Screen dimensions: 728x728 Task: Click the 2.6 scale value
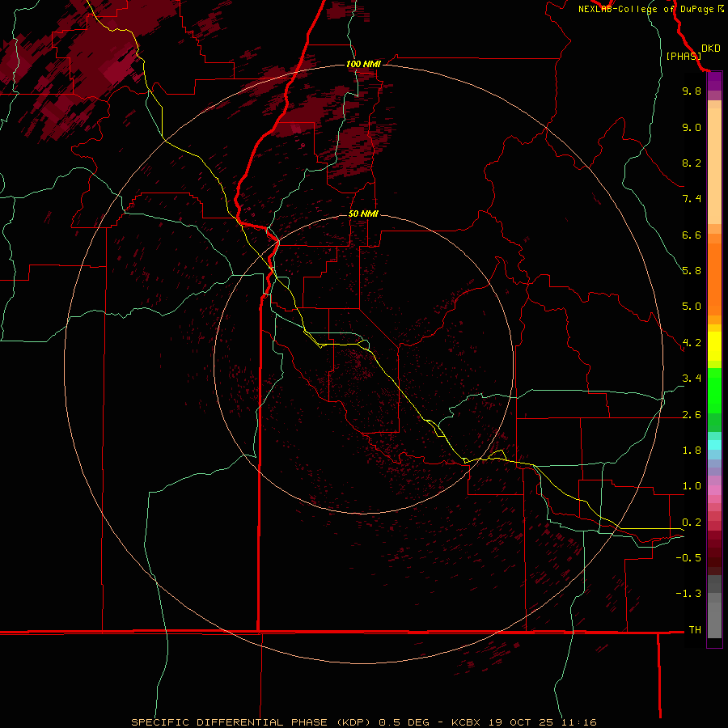pyautogui.click(x=692, y=415)
